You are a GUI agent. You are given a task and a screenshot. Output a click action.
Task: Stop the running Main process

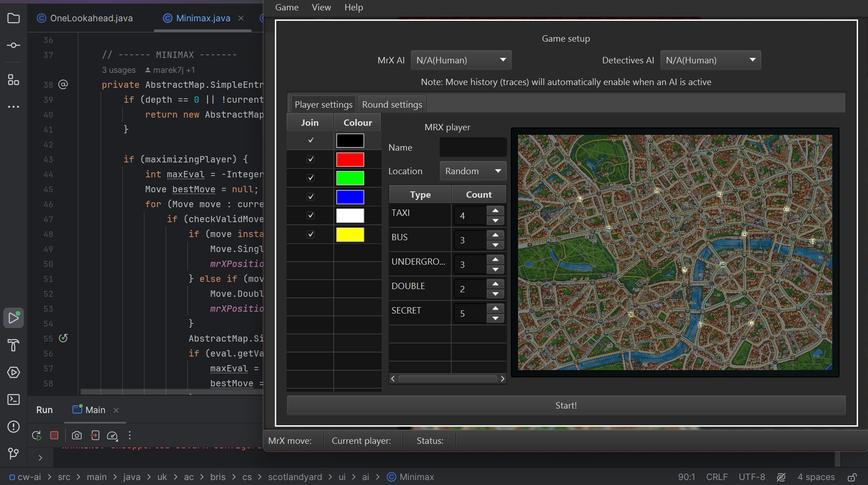(54, 435)
